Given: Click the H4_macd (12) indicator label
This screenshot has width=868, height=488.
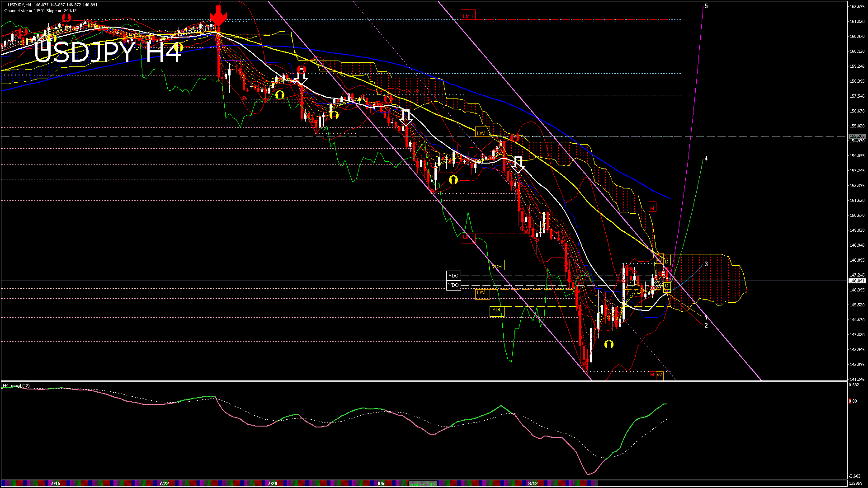Looking at the screenshot, I should click(x=16, y=386).
